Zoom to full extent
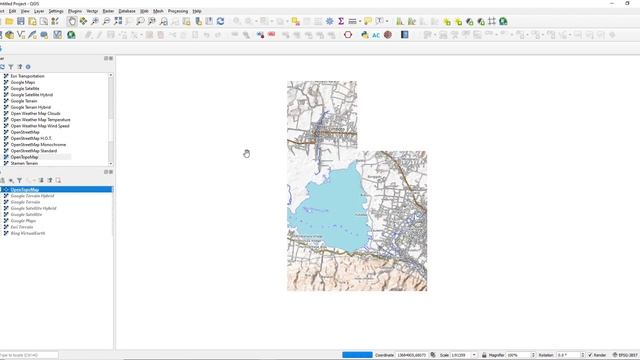The width and height of the screenshot is (640, 360). 118,21
